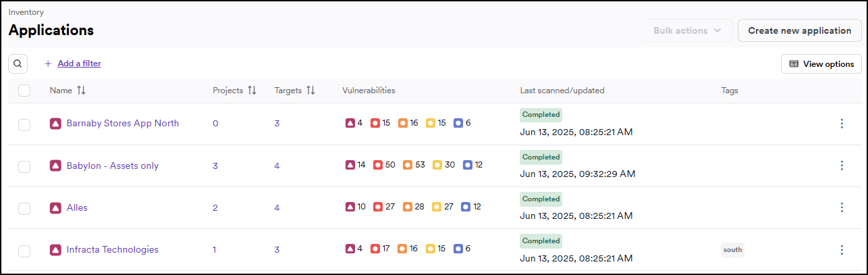The width and height of the screenshot is (868, 275).
Task: Sort applications by the Name column
Action: (81, 91)
